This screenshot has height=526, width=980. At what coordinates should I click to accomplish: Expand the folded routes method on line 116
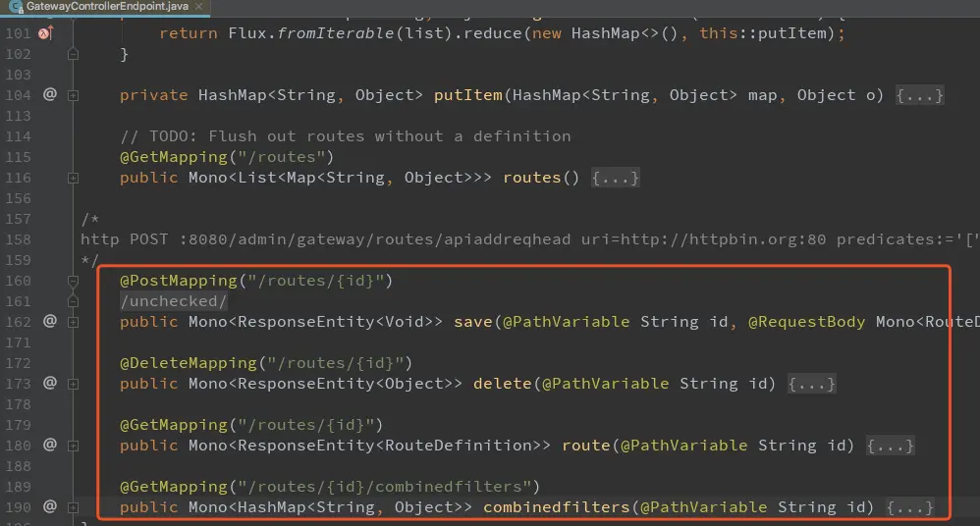coord(73,178)
